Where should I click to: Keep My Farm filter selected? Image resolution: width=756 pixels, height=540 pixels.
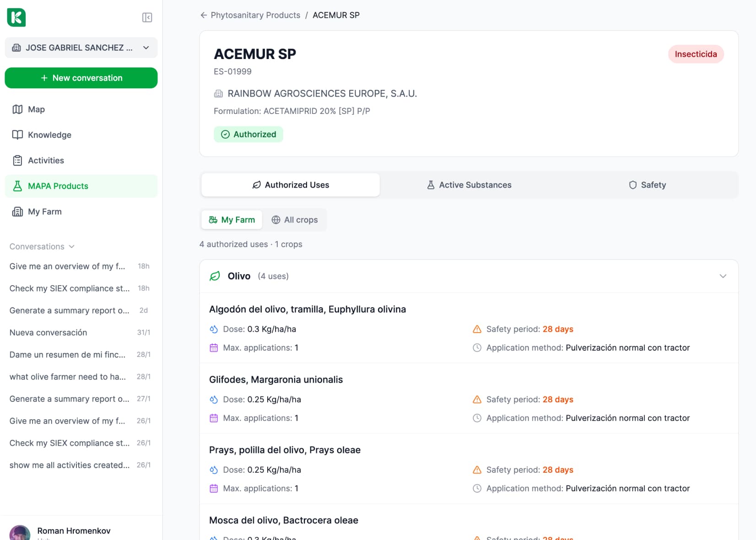pyautogui.click(x=232, y=220)
